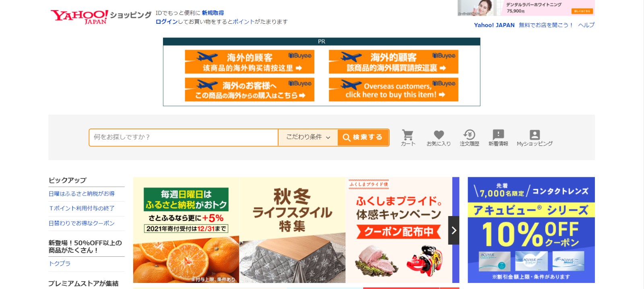The width and height of the screenshot is (644, 289).
Task: Open the shopping cart icon
Action: point(408,137)
